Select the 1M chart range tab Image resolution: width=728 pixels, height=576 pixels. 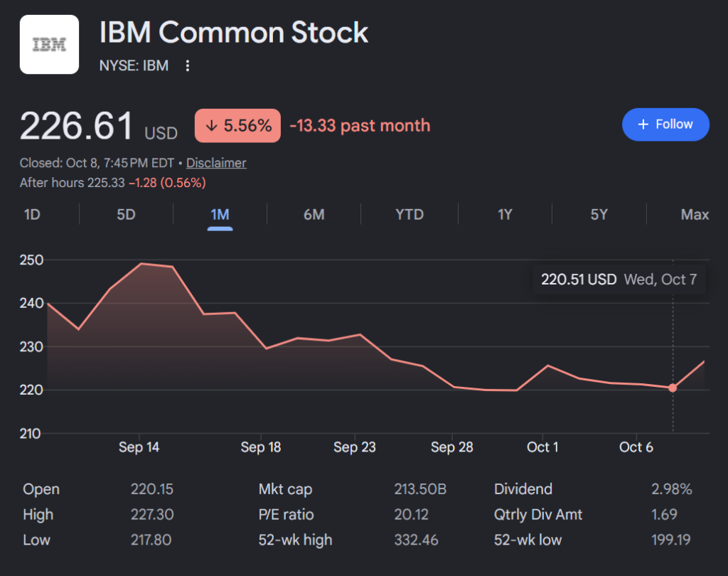tap(220, 215)
